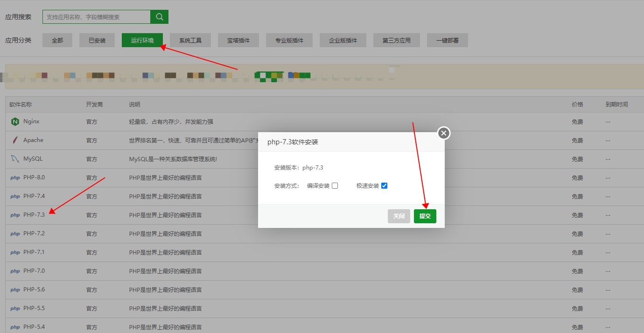
Task: Click the Nginx logo icon
Action: coord(15,121)
